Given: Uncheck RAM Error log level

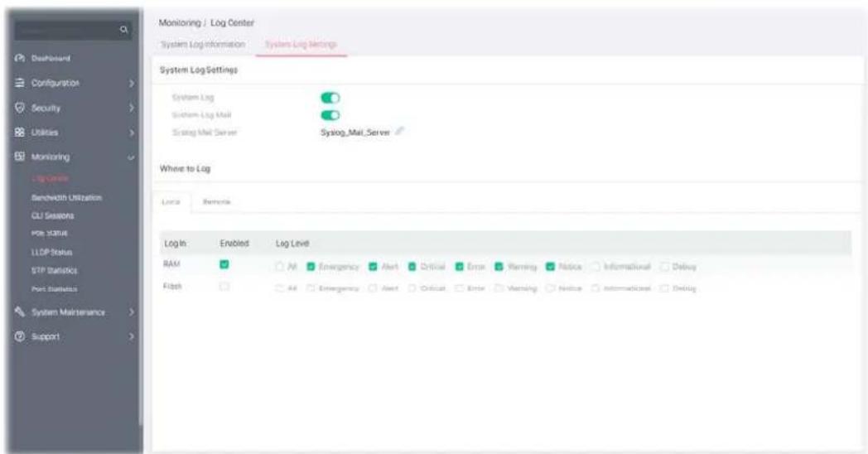Looking at the screenshot, I should tap(460, 266).
